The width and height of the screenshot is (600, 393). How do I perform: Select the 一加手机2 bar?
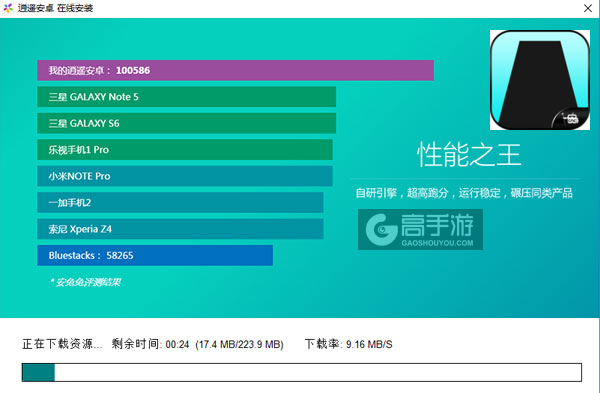(x=180, y=202)
